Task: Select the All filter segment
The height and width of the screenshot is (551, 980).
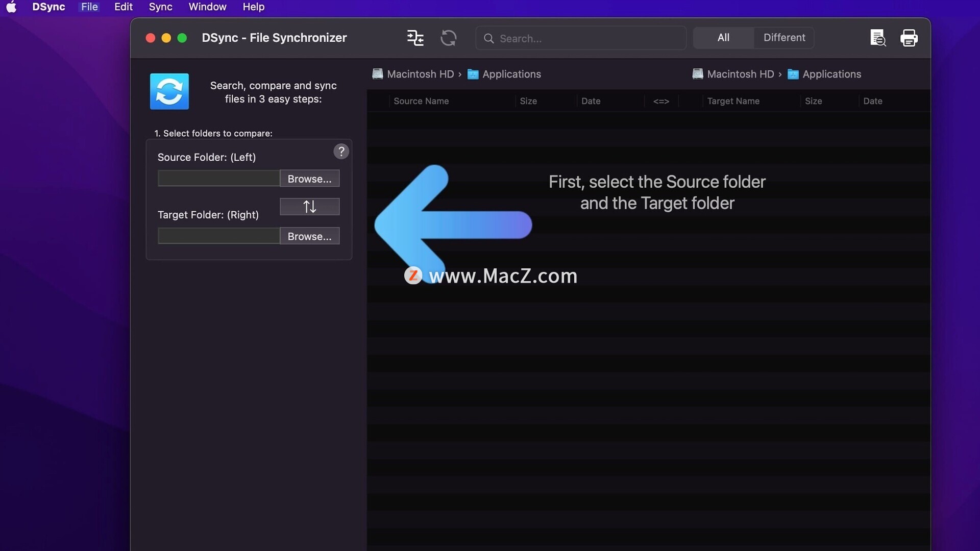Action: (723, 38)
